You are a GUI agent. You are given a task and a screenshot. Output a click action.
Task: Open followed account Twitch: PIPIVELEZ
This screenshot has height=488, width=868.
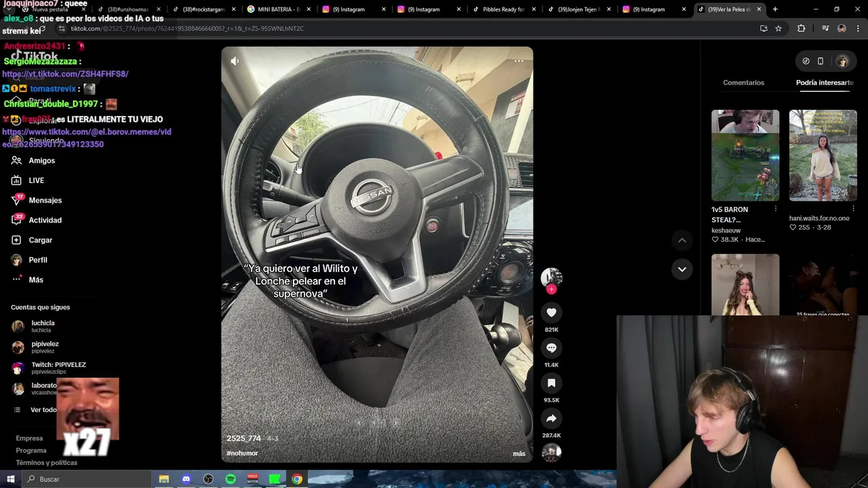58,367
